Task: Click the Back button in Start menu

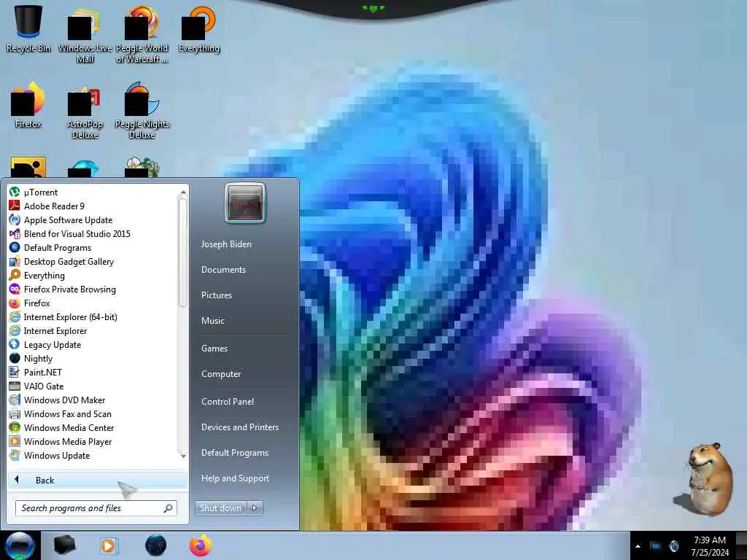Action: pos(97,480)
